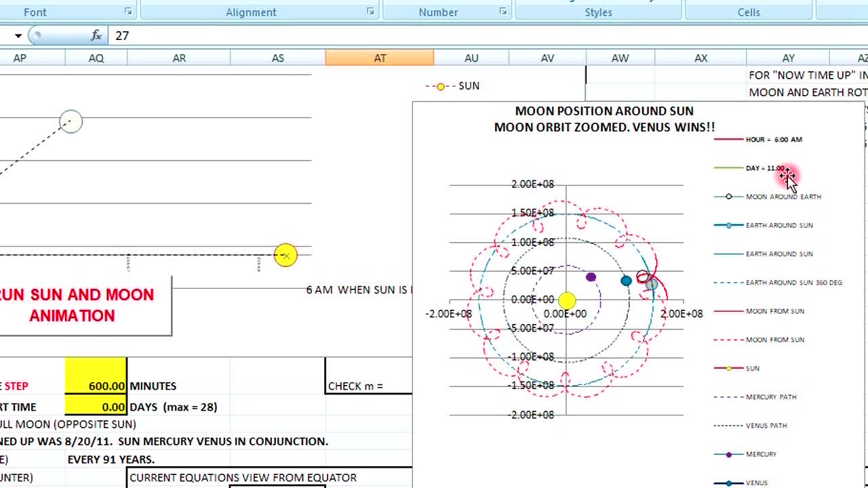Click the 5.00E+07 axis label
The image size is (868, 488).
click(x=533, y=270)
